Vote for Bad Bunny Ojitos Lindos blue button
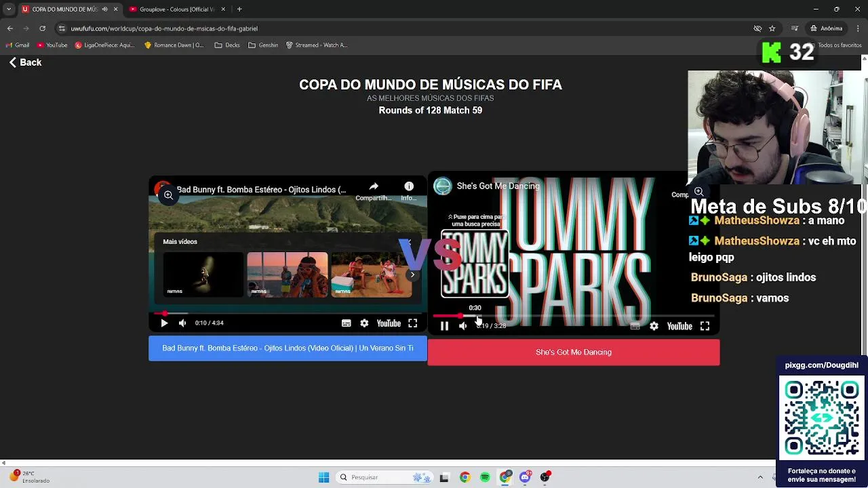This screenshot has height=488, width=868. pyautogui.click(x=288, y=348)
